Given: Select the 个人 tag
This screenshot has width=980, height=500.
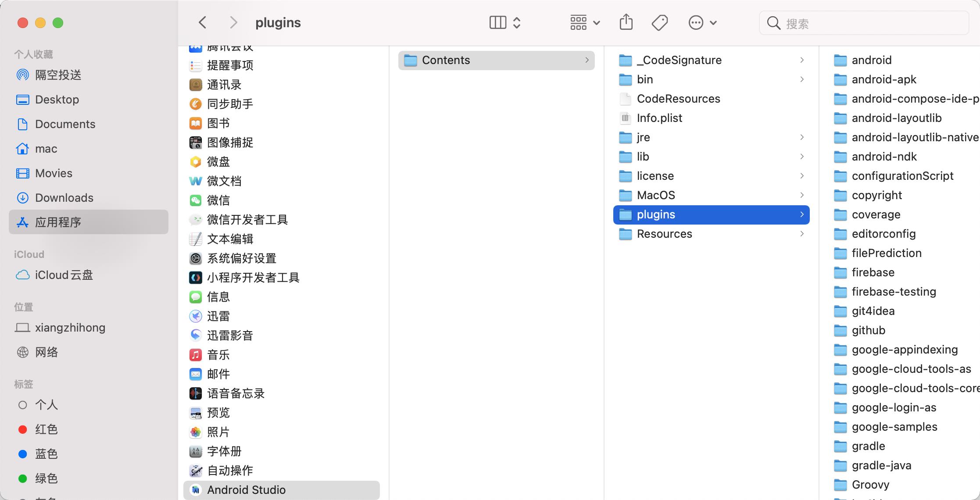Looking at the screenshot, I should click(x=88, y=405).
